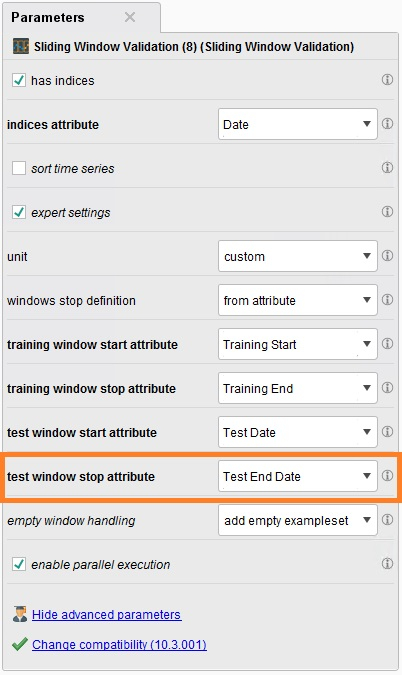Open empty window handling dropdown
402x675 pixels.
pyautogui.click(x=297, y=520)
